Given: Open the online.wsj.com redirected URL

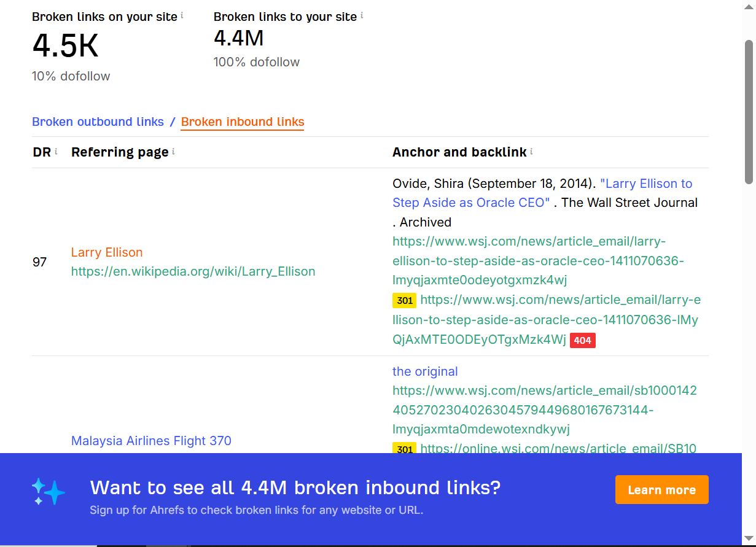Looking at the screenshot, I should click(x=558, y=448).
